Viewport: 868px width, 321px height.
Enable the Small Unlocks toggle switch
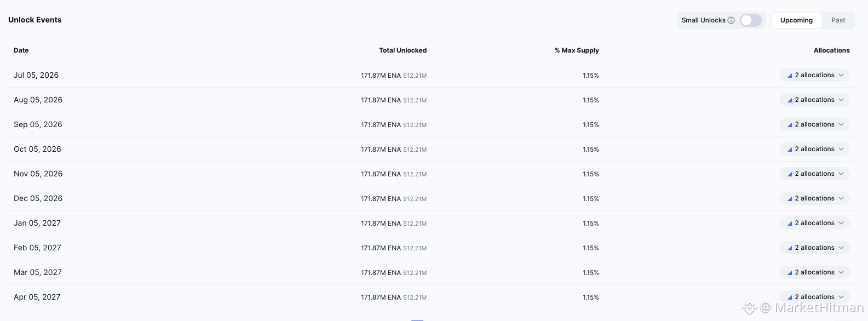(751, 20)
